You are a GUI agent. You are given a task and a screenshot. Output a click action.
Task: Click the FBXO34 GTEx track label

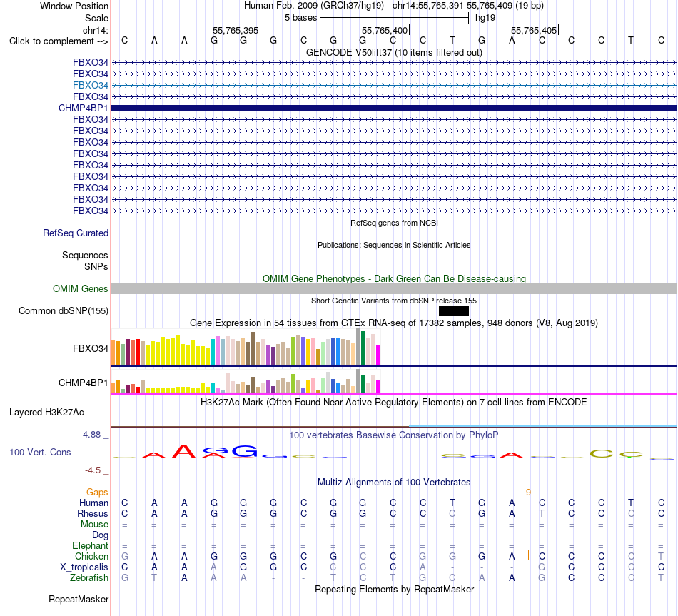click(91, 348)
